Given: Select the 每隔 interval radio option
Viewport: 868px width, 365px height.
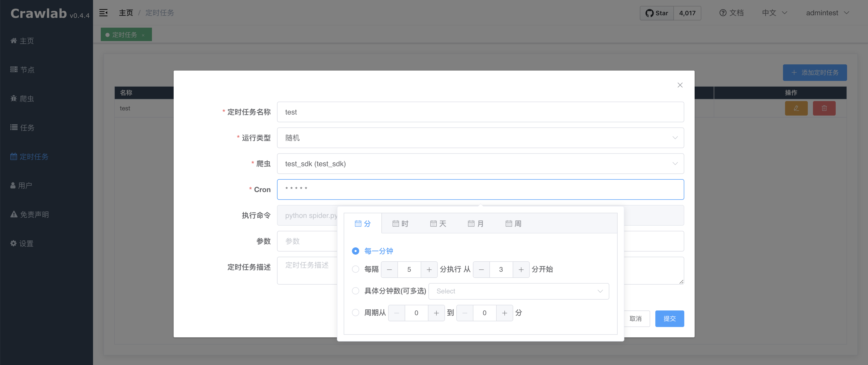Looking at the screenshot, I should (x=356, y=269).
